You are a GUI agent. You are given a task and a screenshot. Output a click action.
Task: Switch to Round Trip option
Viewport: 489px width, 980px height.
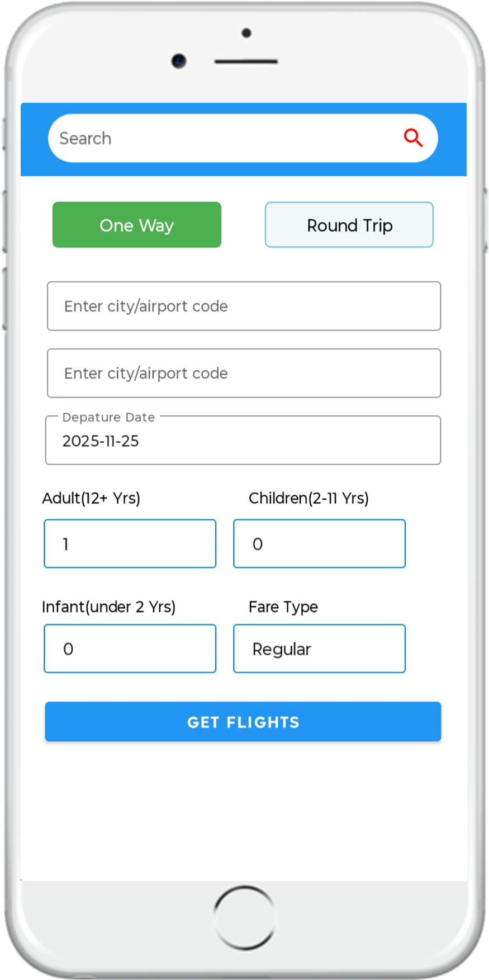(349, 225)
